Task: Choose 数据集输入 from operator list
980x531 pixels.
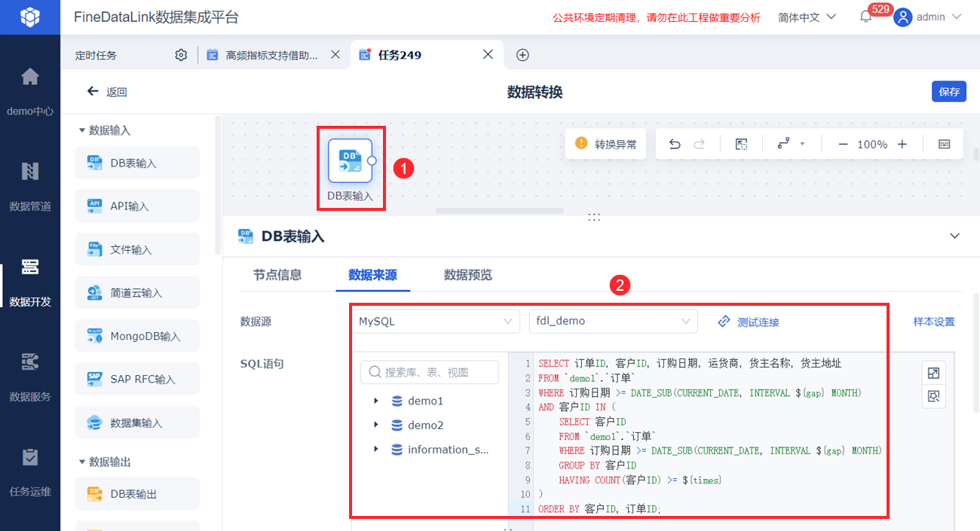Action: 137,423
